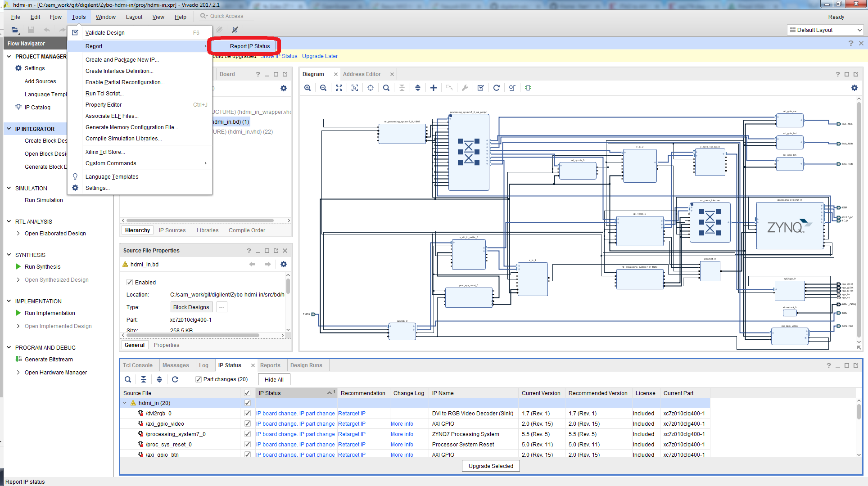Open the Default Layout dropdown

click(x=825, y=30)
